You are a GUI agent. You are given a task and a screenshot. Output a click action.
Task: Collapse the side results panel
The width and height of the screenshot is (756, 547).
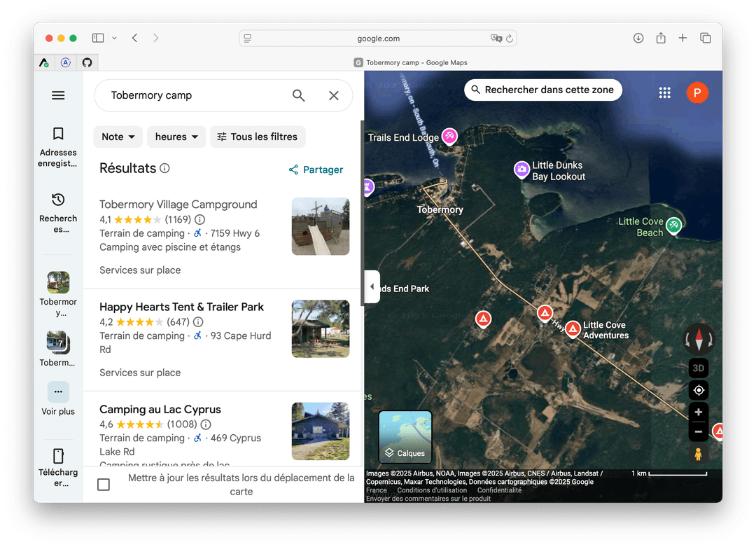point(372,287)
